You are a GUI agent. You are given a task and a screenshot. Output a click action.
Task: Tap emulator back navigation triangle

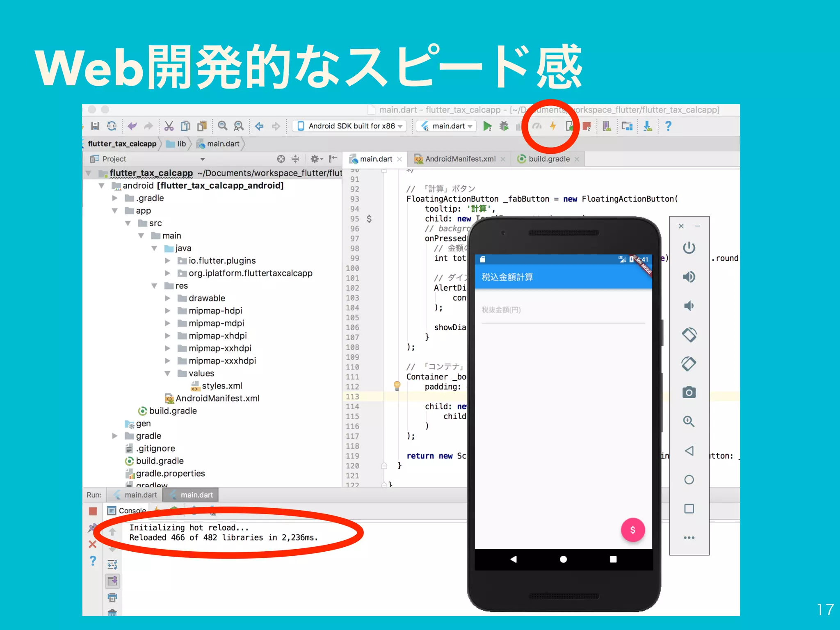(513, 559)
